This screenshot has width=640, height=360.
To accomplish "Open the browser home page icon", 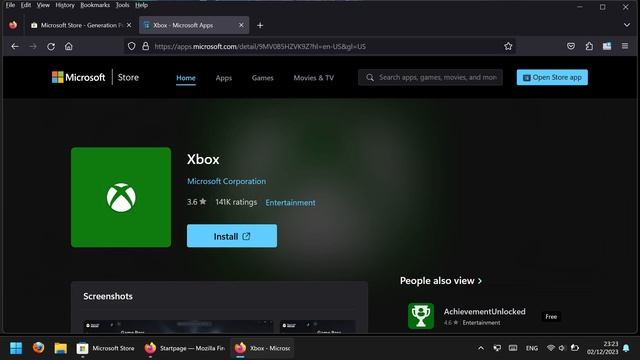I will 69,47.
